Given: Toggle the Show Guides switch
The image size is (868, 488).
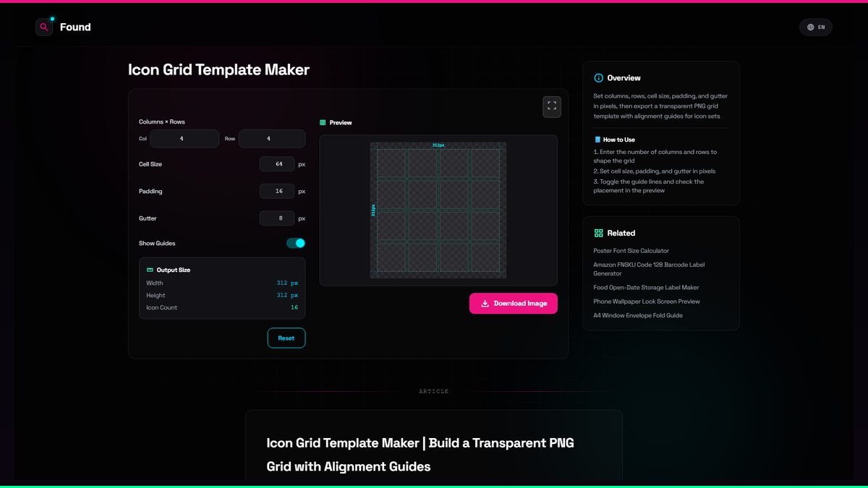Looking at the screenshot, I should click(x=296, y=244).
